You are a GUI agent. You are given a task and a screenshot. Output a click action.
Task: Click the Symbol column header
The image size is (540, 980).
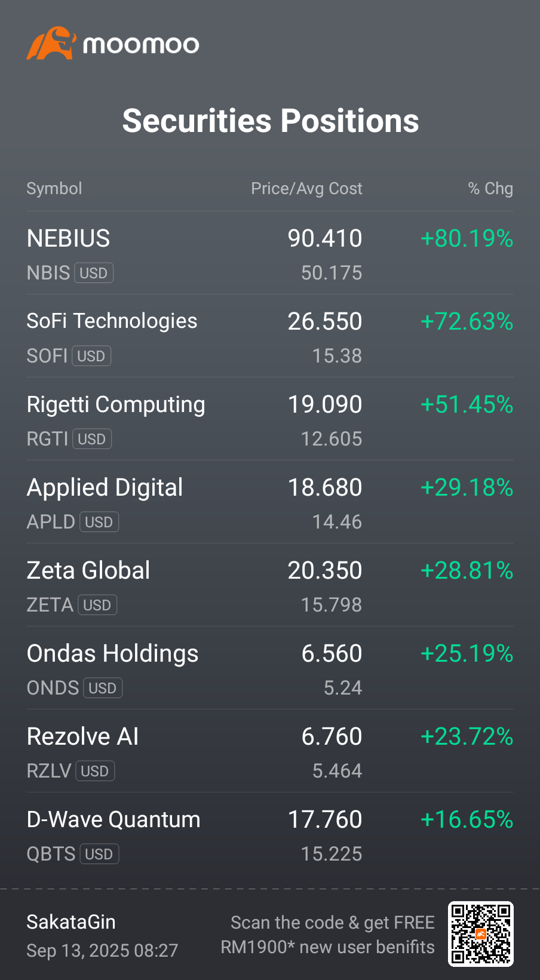pos(54,189)
